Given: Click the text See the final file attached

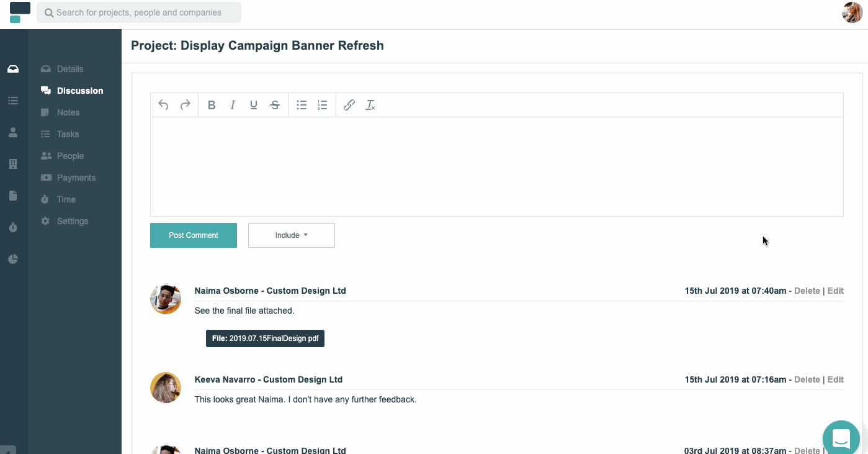Looking at the screenshot, I should [x=244, y=311].
